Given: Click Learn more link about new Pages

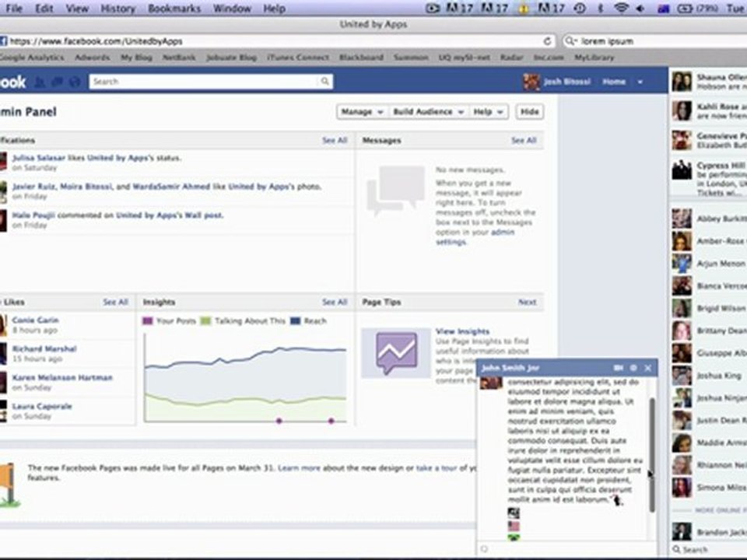Looking at the screenshot, I should pos(299,468).
